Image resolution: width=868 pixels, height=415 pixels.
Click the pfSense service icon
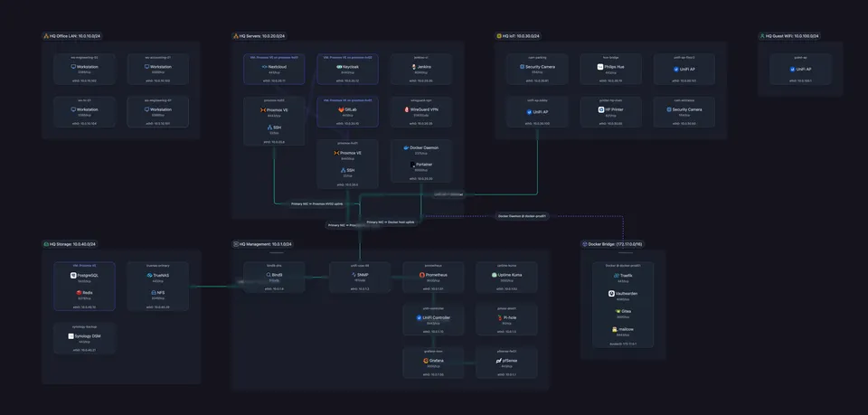[x=497, y=361]
